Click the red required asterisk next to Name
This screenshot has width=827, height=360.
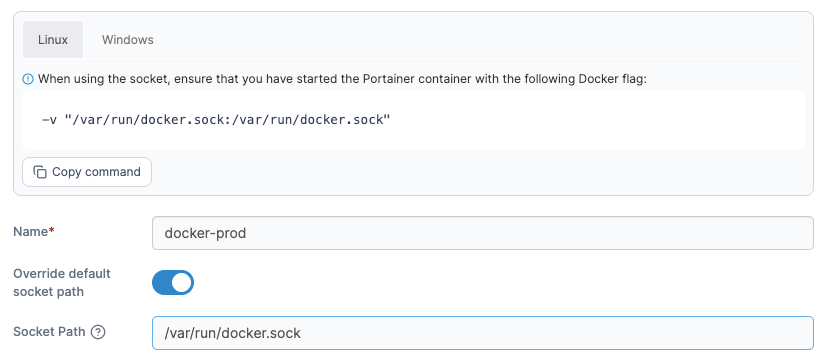point(52,231)
